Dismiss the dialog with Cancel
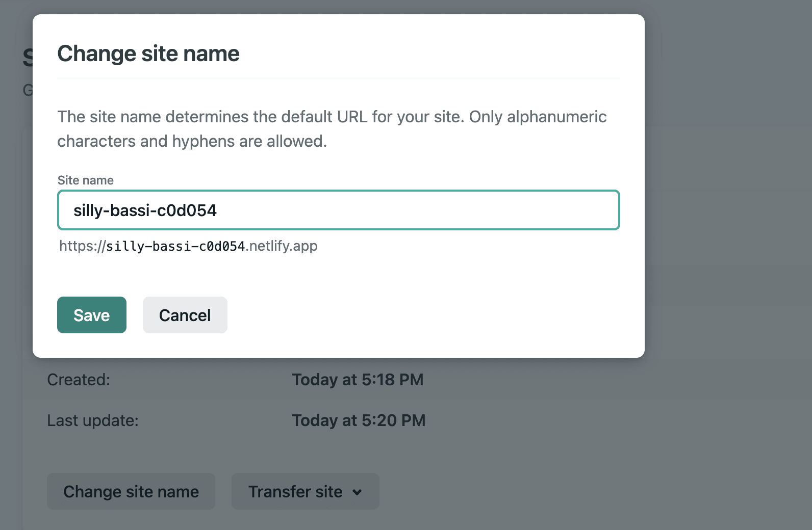The height and width of the screenshot is (530, 812). (x=185, y=315)
